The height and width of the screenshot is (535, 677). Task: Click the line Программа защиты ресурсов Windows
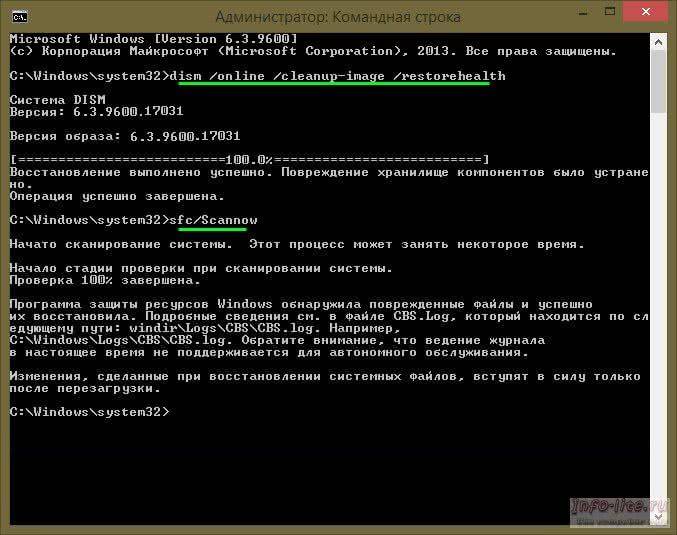point(301,304)
